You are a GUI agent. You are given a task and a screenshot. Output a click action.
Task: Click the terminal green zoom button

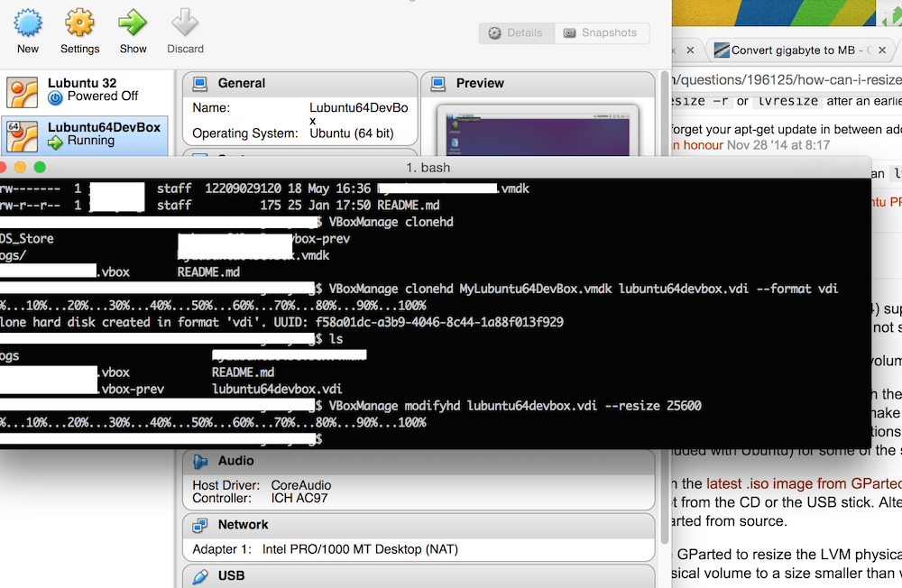[40, 168]
